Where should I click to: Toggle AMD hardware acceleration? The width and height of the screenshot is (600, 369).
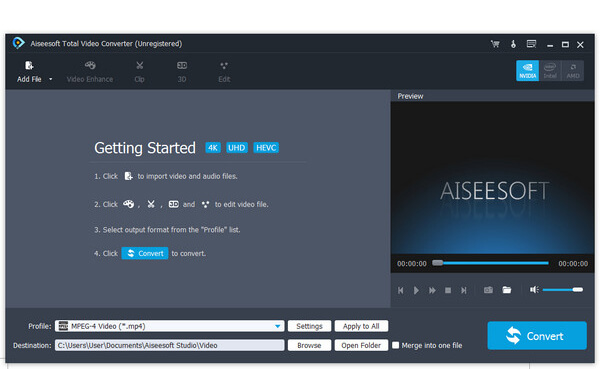coord(572,70)
